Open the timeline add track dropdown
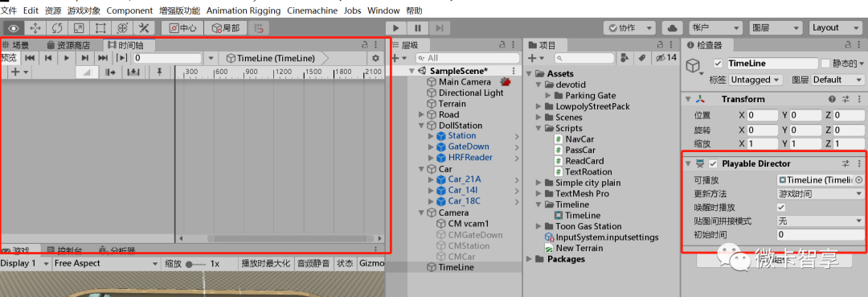868x297 pixels. [20, 72]
